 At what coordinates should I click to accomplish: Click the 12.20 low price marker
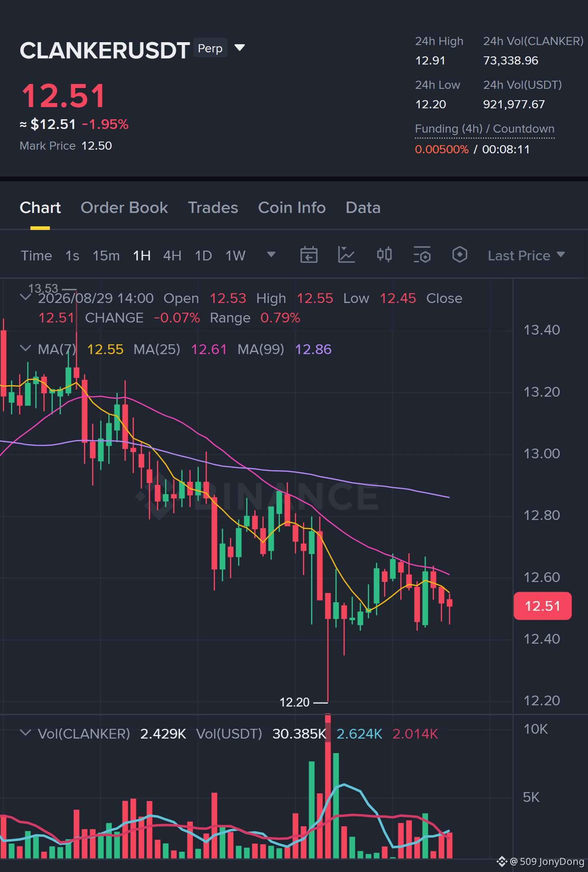pyautogui.click(x=295, y=702)
